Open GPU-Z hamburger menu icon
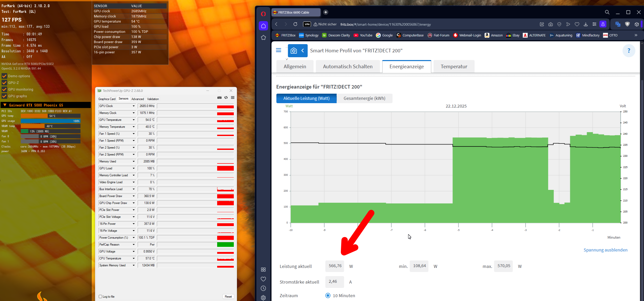Image resolution: width=644 pixels, height=301 pixels. click(233, 98)
